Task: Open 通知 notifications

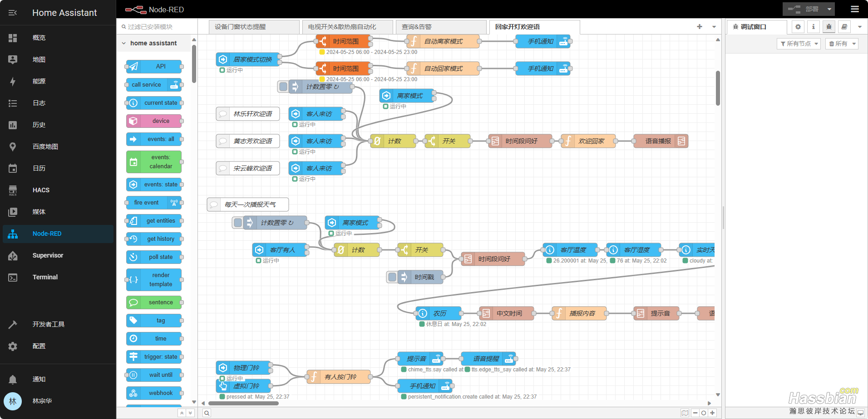Action: (x=58, y=379)
